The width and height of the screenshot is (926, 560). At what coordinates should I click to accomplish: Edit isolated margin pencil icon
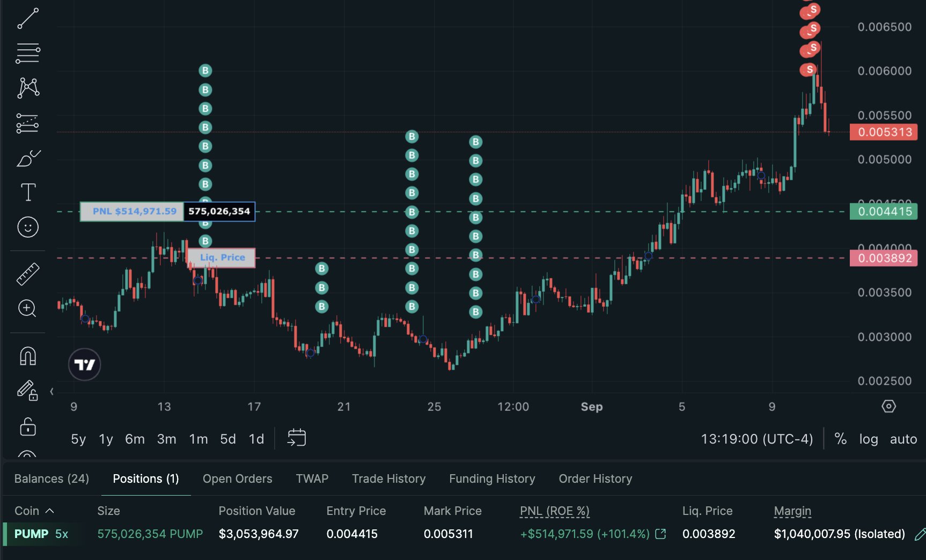[x=920, y=534]
